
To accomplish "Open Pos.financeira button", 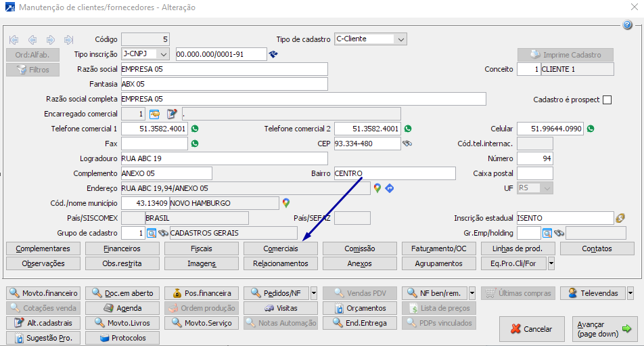I will coord(202,293).
